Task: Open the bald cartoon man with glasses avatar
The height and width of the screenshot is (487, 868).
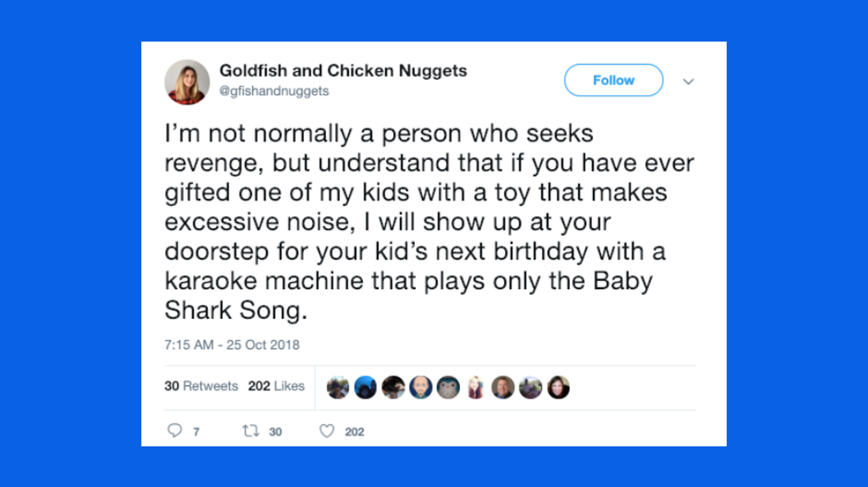Action: click(x=420, y=387)
